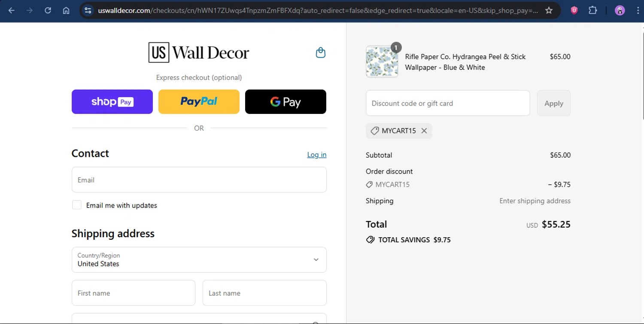Remove the MYCART15 discount code
This screenshot has height=324, width=644.
424,131
